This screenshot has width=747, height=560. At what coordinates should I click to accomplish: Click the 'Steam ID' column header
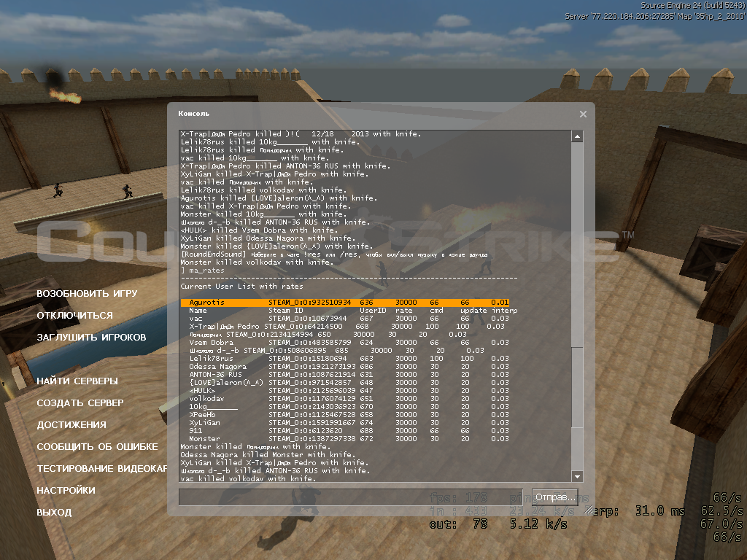(286, 311)
